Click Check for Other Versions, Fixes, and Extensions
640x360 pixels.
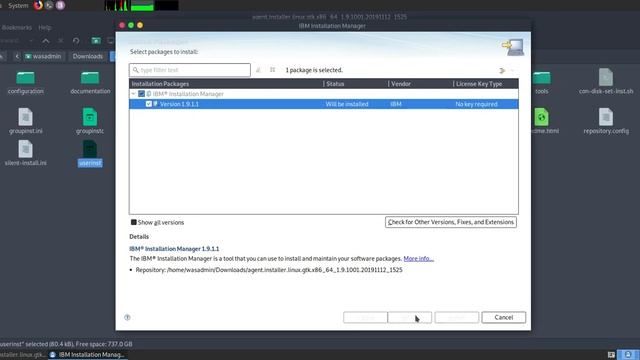(x=451, y=222)
